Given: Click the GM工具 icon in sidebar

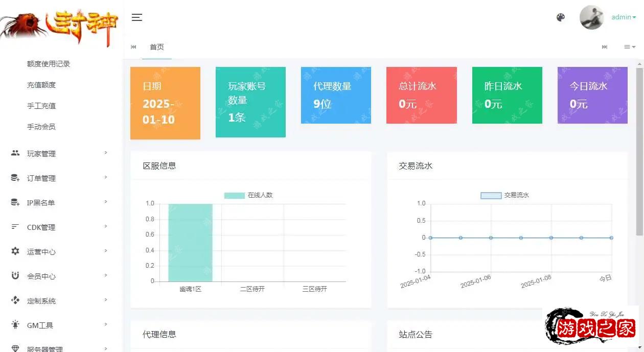Looking at the screenshot, I should pyautogui.click(x=15, y=325).
